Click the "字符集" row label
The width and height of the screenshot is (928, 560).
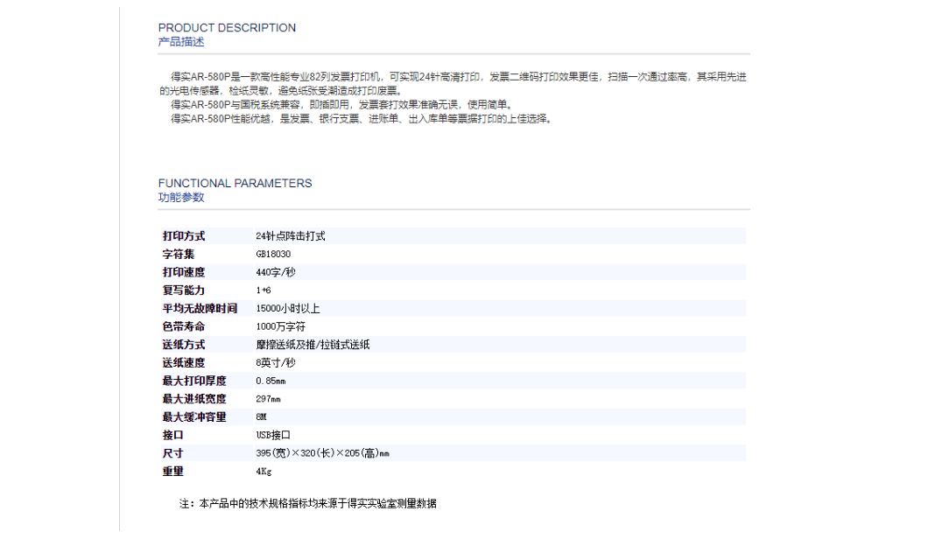178,255
